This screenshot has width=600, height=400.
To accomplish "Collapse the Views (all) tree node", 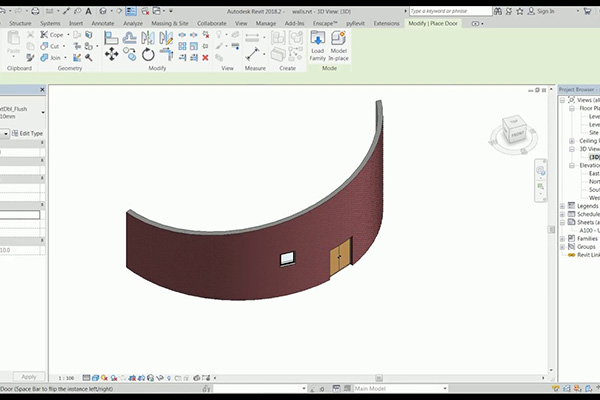I will (x=562, y=100).
